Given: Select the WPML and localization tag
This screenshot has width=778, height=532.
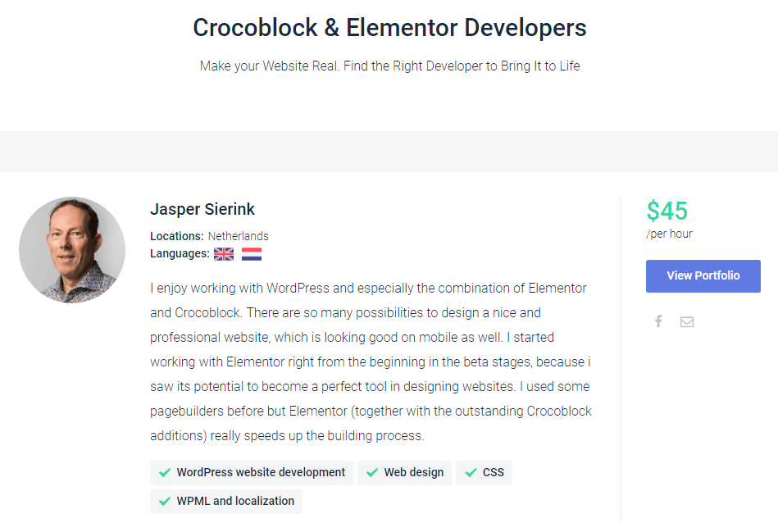Looking at the screenshot, I should 226,501.
